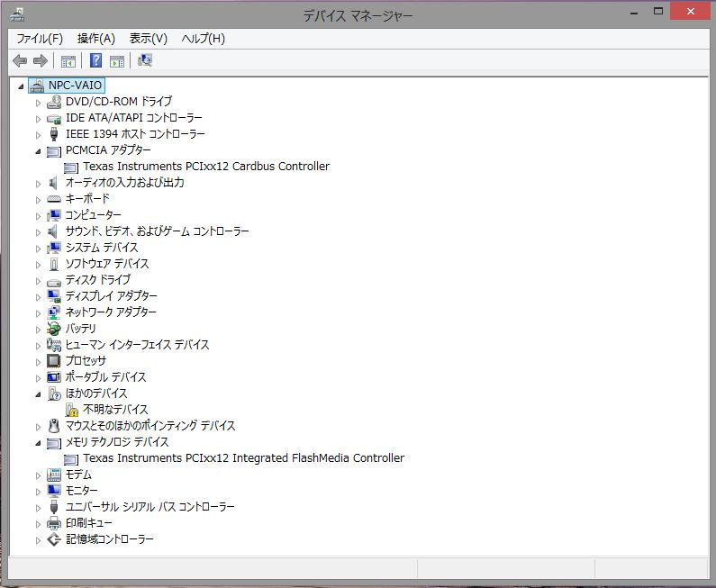
Task: Open the 操作(A) menu
Action: tap(96, 39)
